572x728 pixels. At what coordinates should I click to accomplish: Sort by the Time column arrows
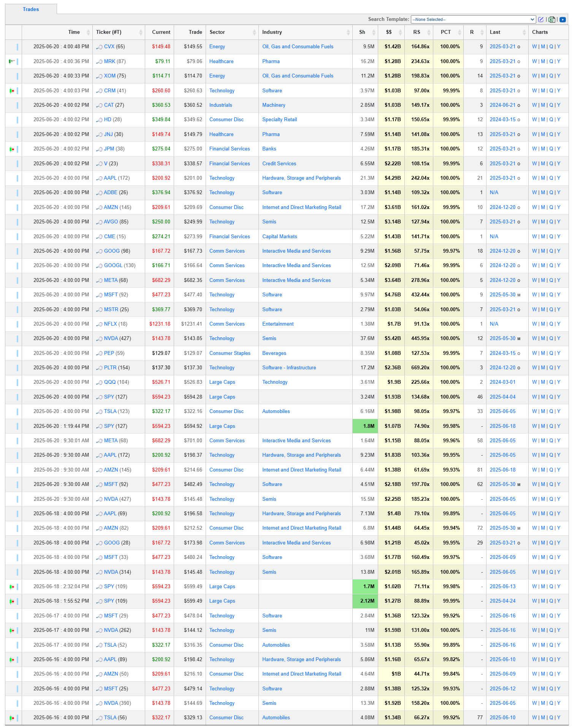88,32
